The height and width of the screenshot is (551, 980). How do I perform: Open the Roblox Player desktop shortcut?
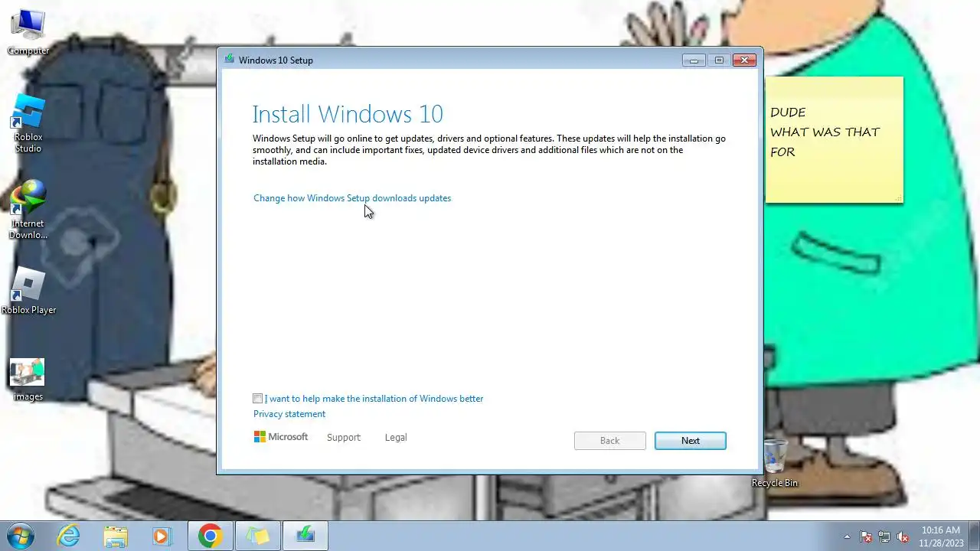pyautogui.click(x=28, y=291)
